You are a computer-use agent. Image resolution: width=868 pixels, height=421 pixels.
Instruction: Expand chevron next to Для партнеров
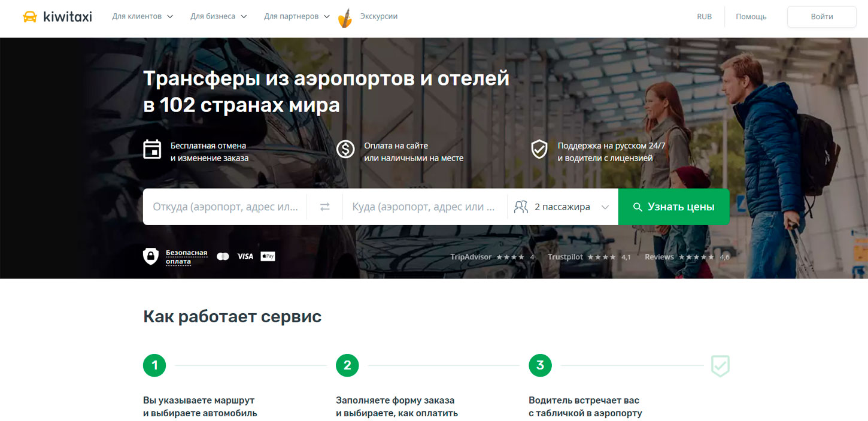(x=327, y=17)
